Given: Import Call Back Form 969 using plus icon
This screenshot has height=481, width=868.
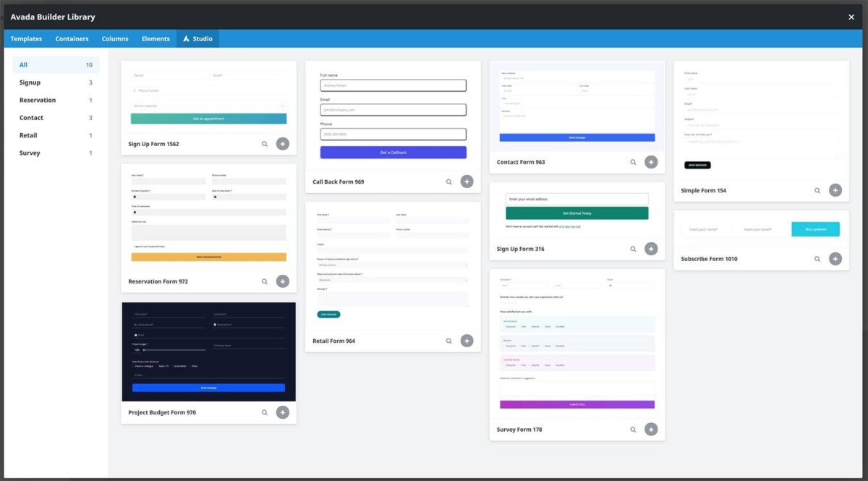Looking at the screenshot, I should (467, 181).
